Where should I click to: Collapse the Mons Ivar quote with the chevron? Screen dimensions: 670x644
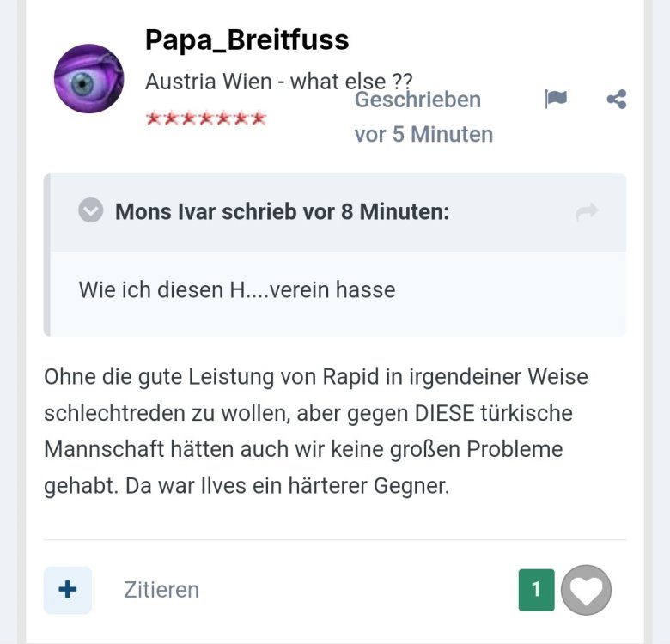pyautogui.click(x=91, y=211)
